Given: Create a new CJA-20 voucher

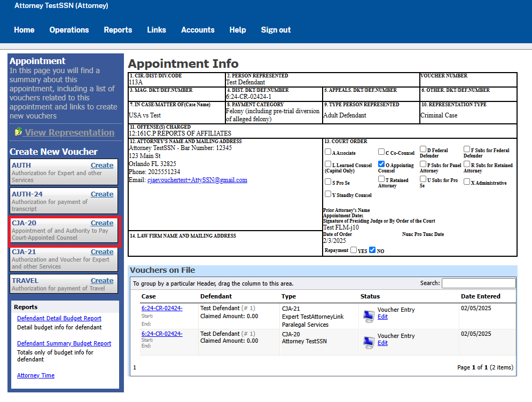Looking at the screenshot, I should 101,223.
